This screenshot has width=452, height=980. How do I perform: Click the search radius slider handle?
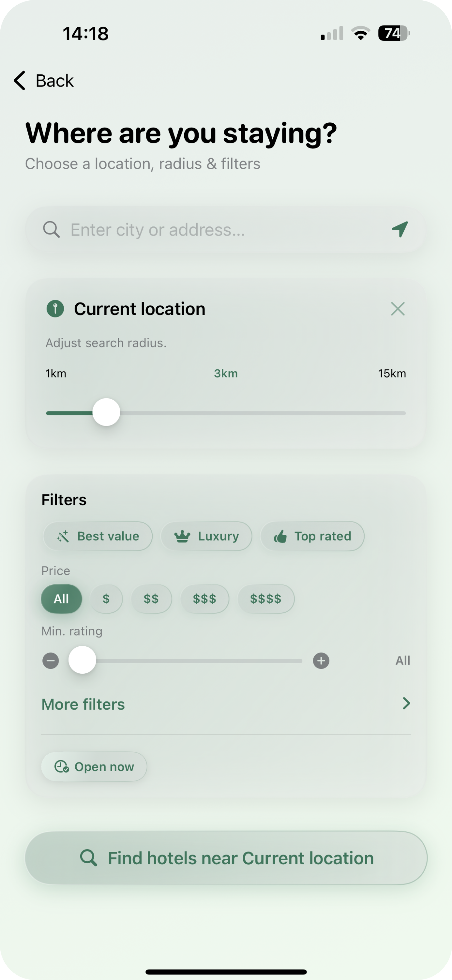[107, 413]
